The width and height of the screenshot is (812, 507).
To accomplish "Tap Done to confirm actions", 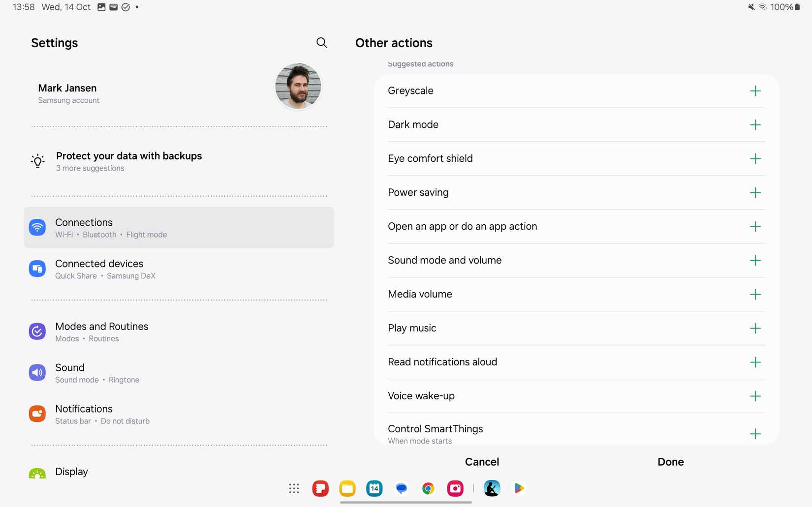I will (671, 462).
